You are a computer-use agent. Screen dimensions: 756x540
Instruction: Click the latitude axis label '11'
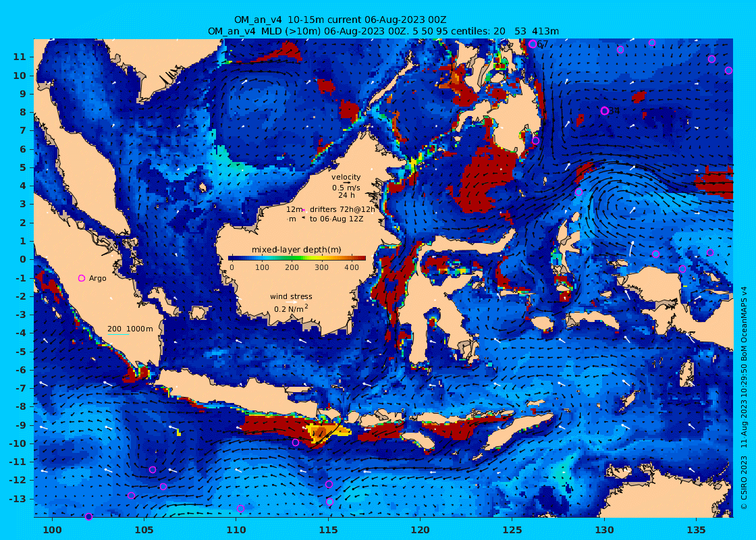20,57
